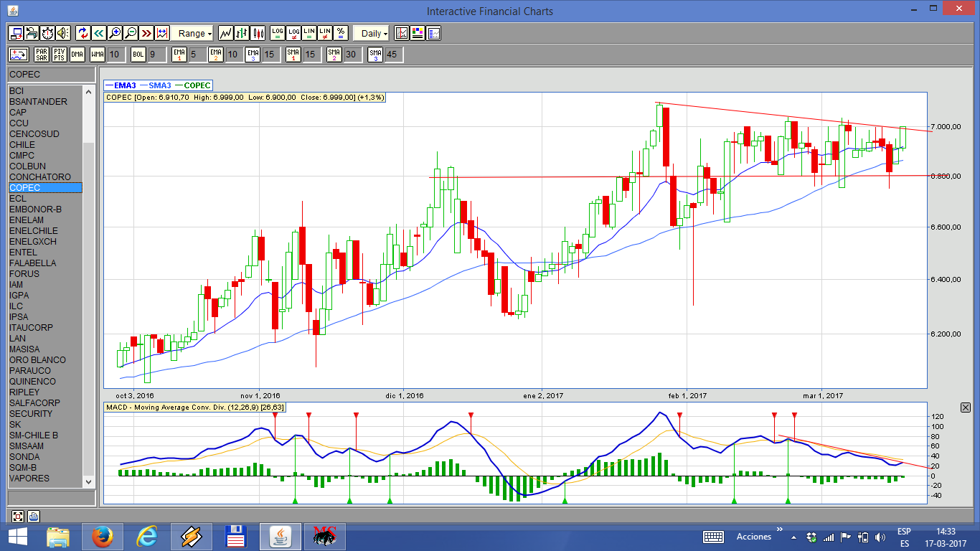
Task: Select SQM-B in the stock list
Action: click(24, 468)
